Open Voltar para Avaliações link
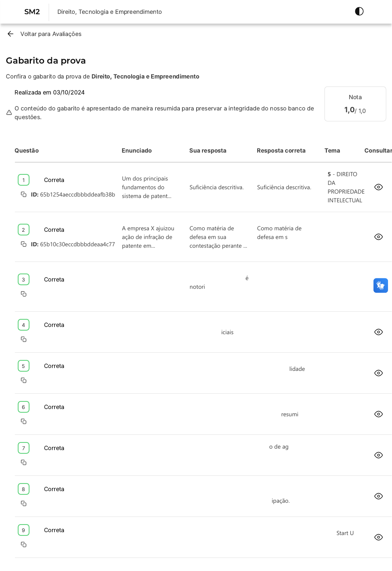392x571 pixels. tap(50, 34)
